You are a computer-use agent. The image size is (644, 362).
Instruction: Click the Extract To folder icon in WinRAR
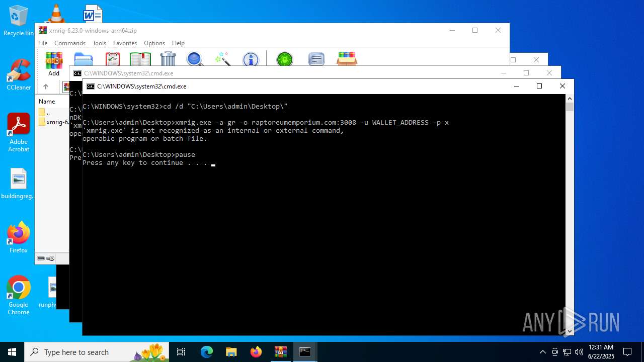[x=84, y=59]
